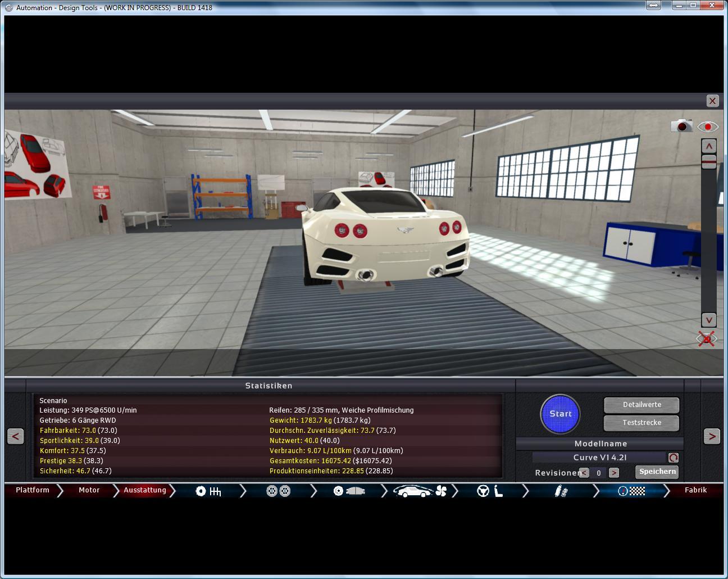The height and width of the screenshot is (579, 728).
Task: Switch to the Fabrik tab
Action: tap(695, 490)
